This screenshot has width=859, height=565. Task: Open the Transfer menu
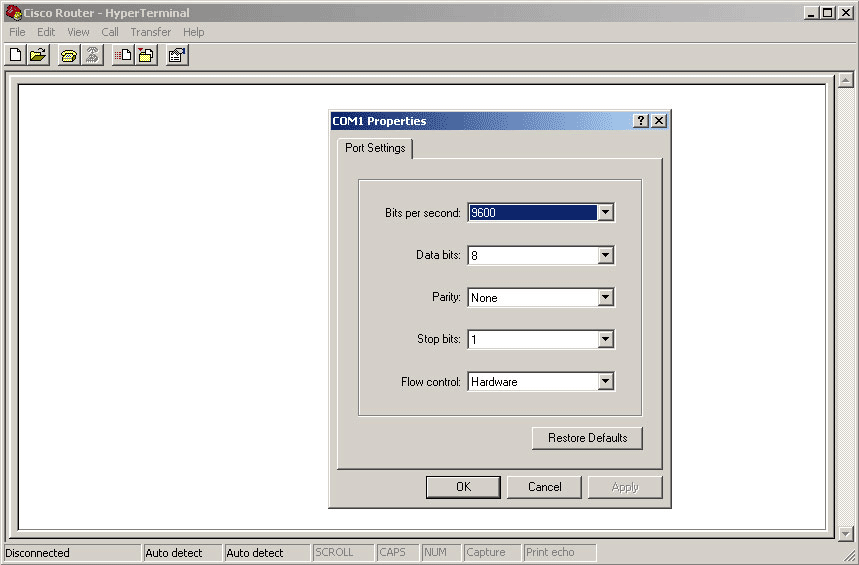151,32
